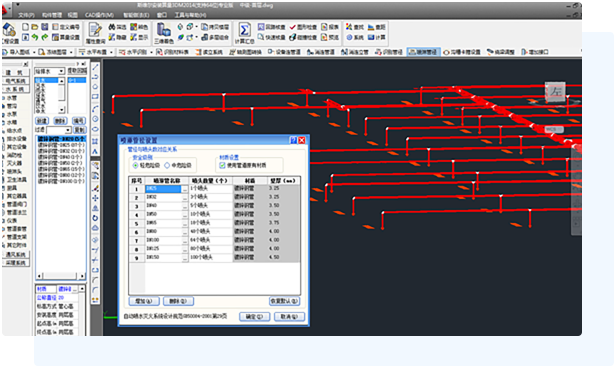The width and height of the screenshot is (616, 368).
Task: Click the view cube in drawing area
Action: (x=555, y=92)
